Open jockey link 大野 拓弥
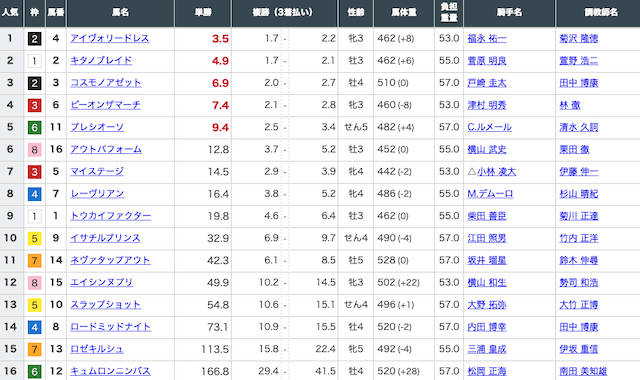 487,304
